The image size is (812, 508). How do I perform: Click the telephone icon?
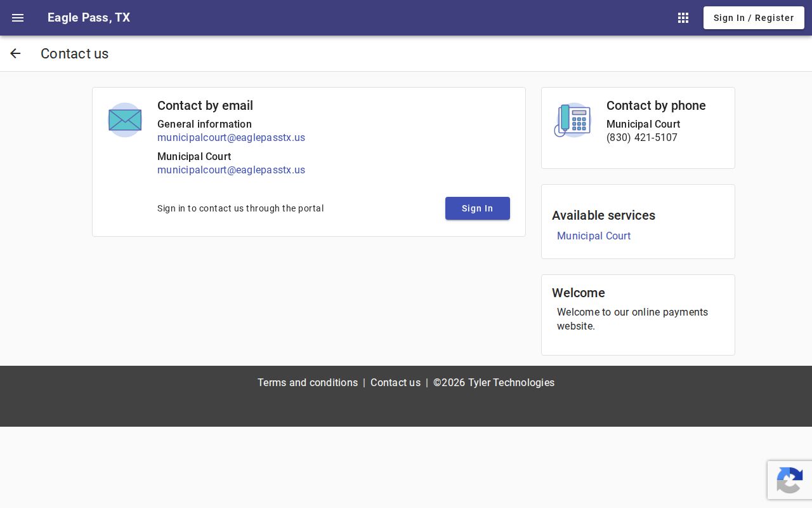pyautogui.click(x=573, y=120)
